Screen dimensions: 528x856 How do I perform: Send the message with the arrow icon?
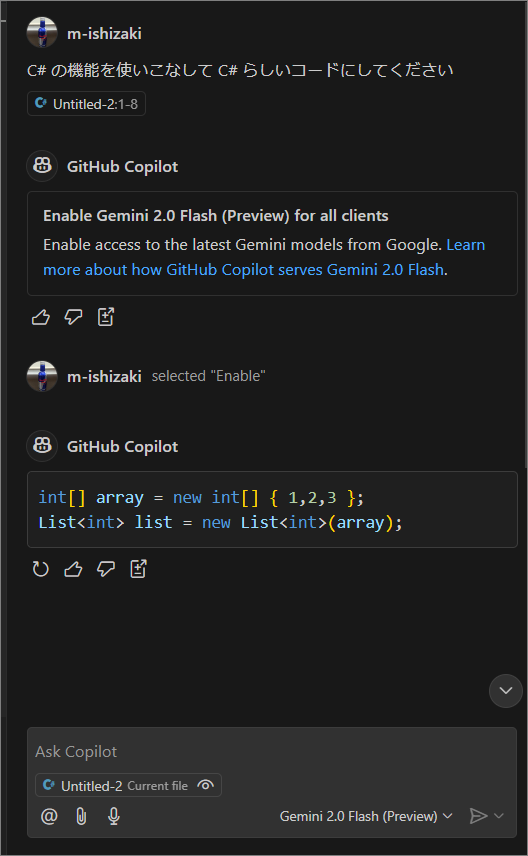pos(478,816)
